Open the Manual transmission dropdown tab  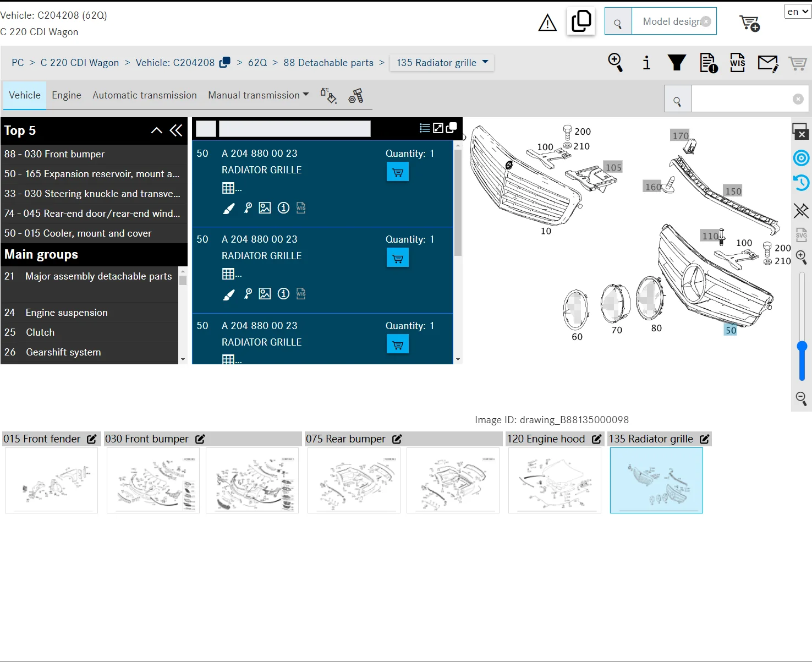click(259, 95)
